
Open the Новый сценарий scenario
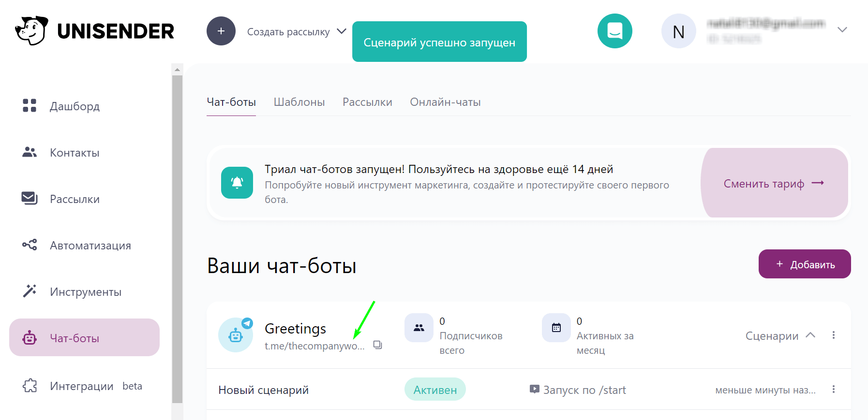pyautogui.click(x=263, y=390)
